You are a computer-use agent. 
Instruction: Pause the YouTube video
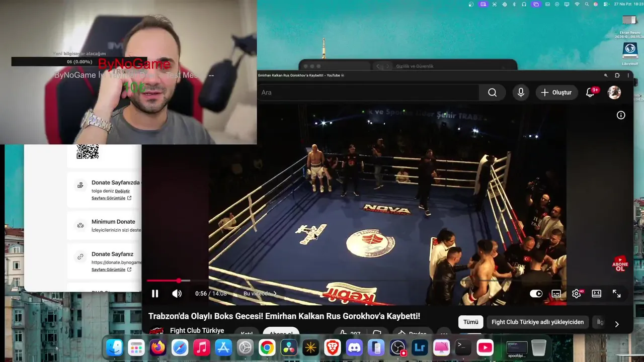coord(155,294)
